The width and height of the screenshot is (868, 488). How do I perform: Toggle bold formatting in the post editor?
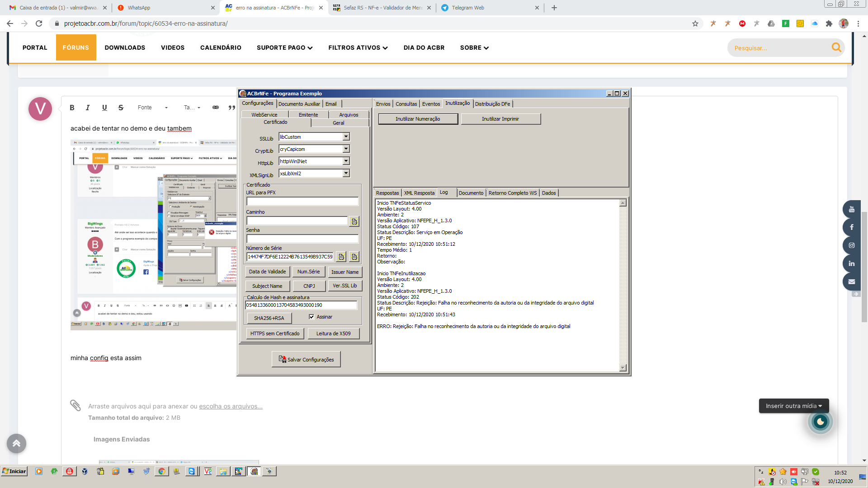[x=72, y=108]
